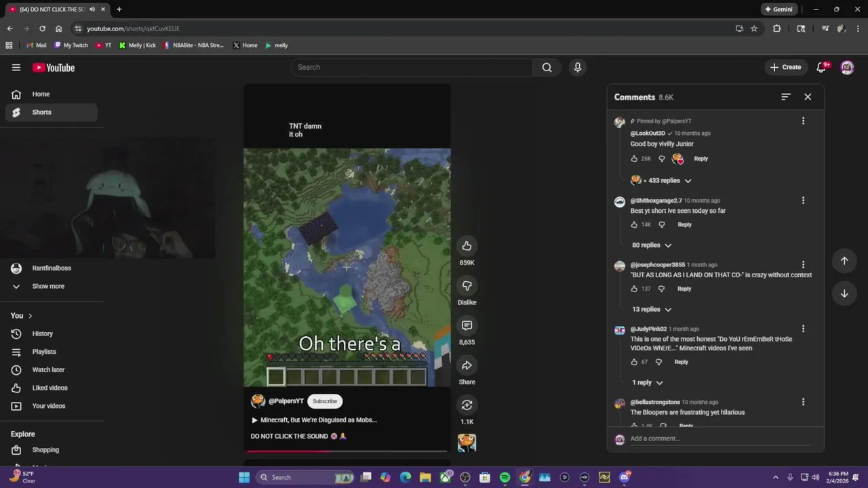The height and width of the screenshot is (488, 868).
Task: Start voice search with the microphone
Action: click(578, 67)
